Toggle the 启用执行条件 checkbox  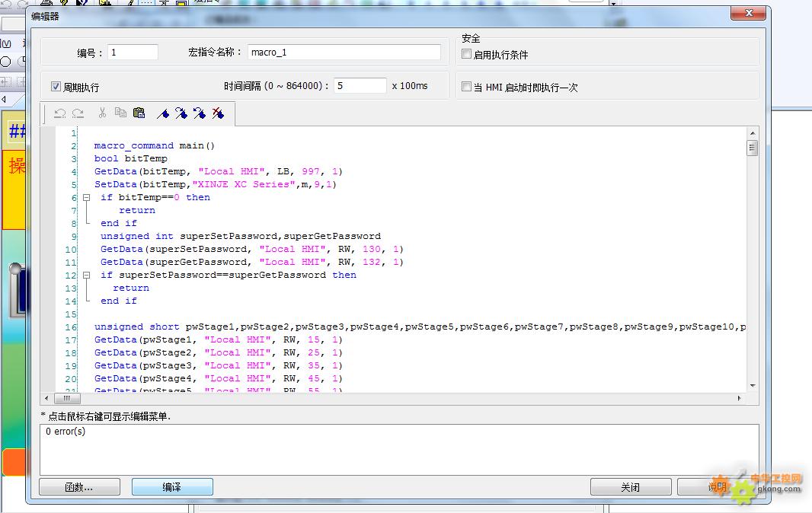point(467,54)
